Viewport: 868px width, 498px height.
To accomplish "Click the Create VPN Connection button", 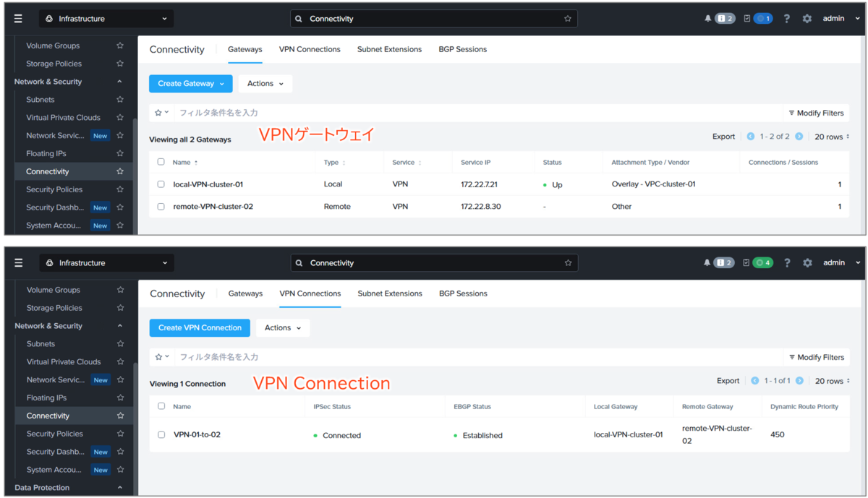I will (x=200, y=328).
